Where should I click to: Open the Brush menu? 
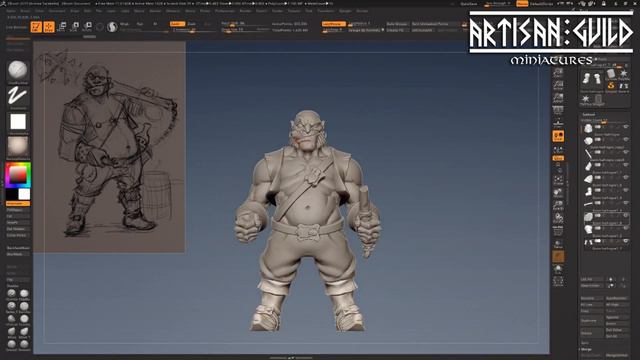pos(25,11)
